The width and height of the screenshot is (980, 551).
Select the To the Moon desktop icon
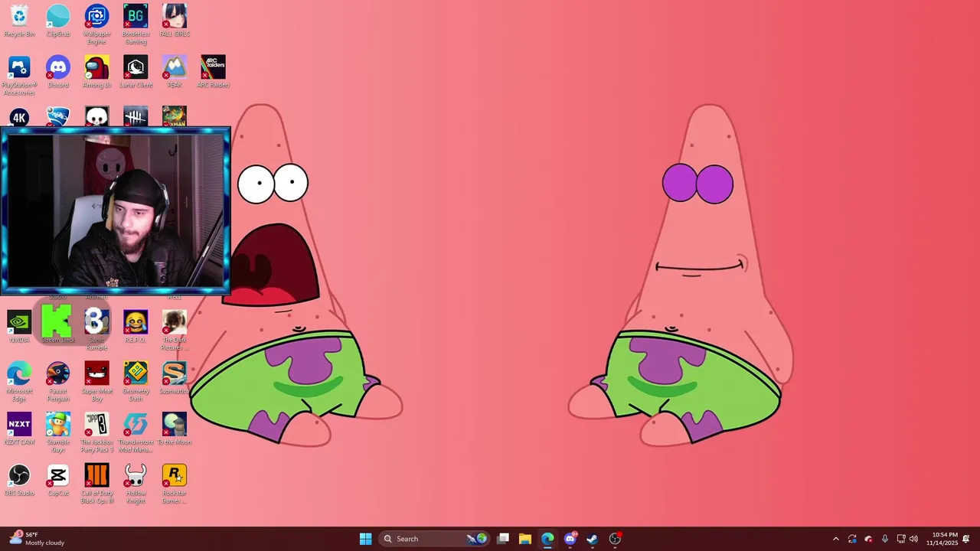point(175,429)
